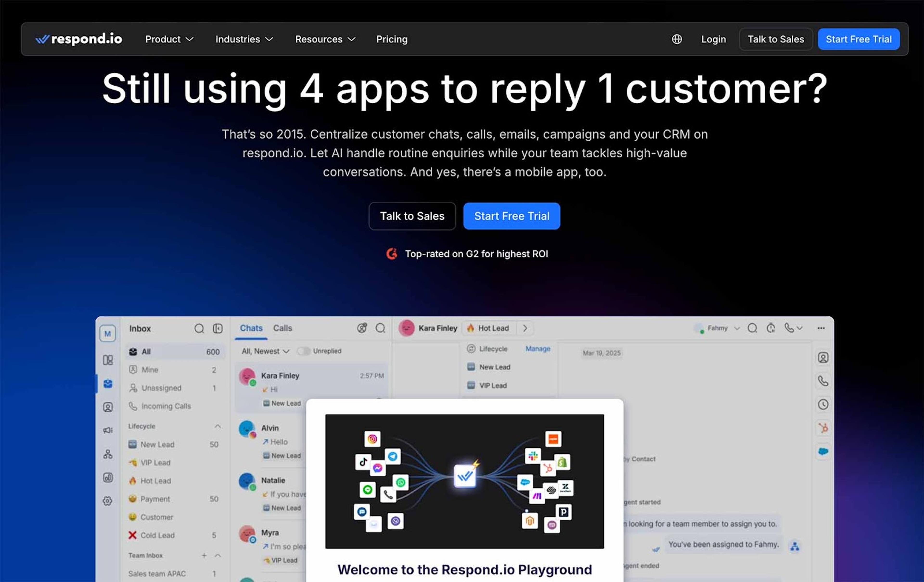Click the Login link
Screen dimensions: 924x582
pyautogui.click(x=713, y=39)
